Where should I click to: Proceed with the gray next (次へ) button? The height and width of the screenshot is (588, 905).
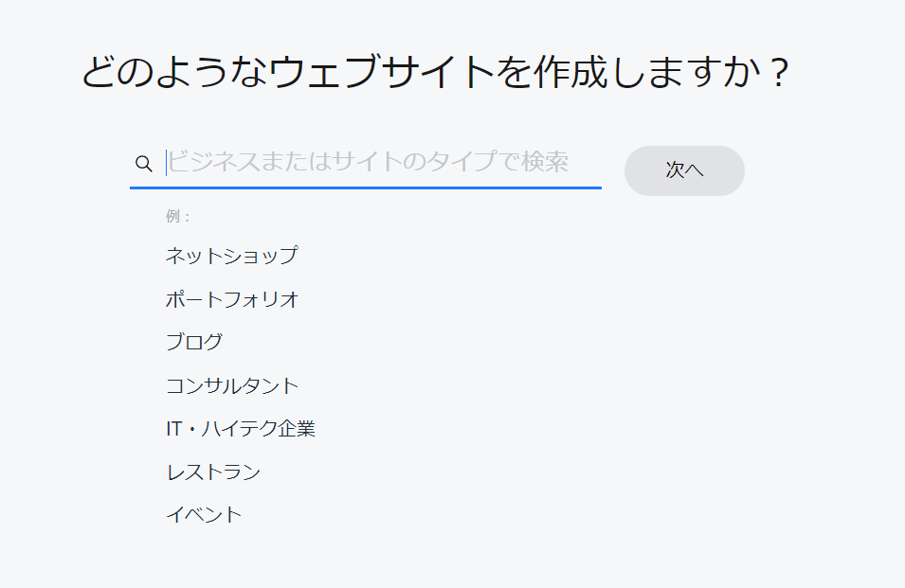(x=684, y=170)
